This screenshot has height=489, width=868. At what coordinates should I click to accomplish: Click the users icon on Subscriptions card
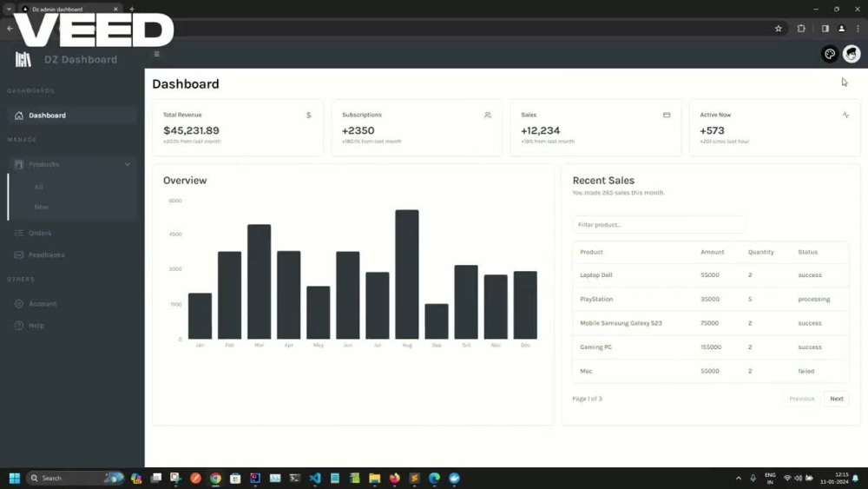tap(488, 115)
